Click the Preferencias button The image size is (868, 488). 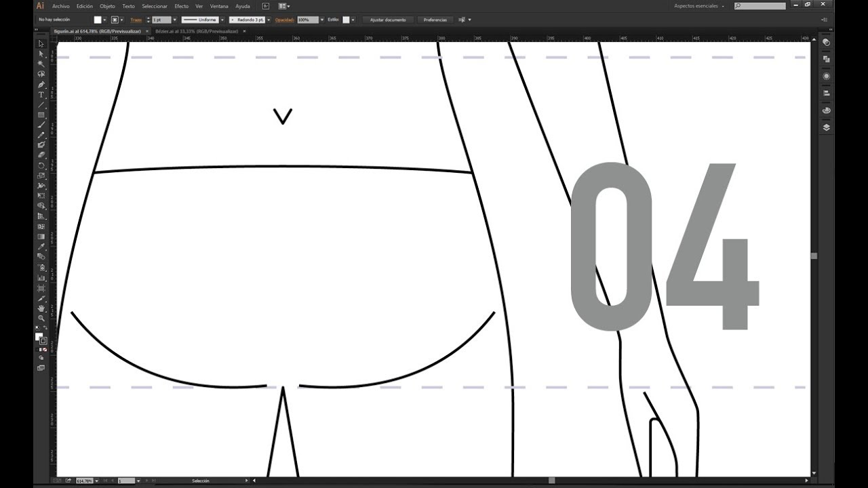coord(435,20)
